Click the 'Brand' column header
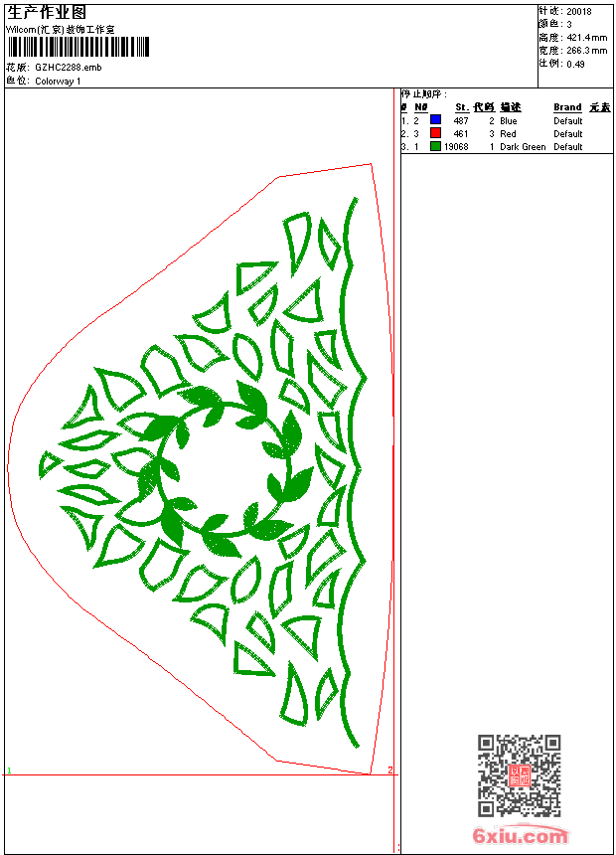Viewport: 616px width, 855px height. point(567,107)
